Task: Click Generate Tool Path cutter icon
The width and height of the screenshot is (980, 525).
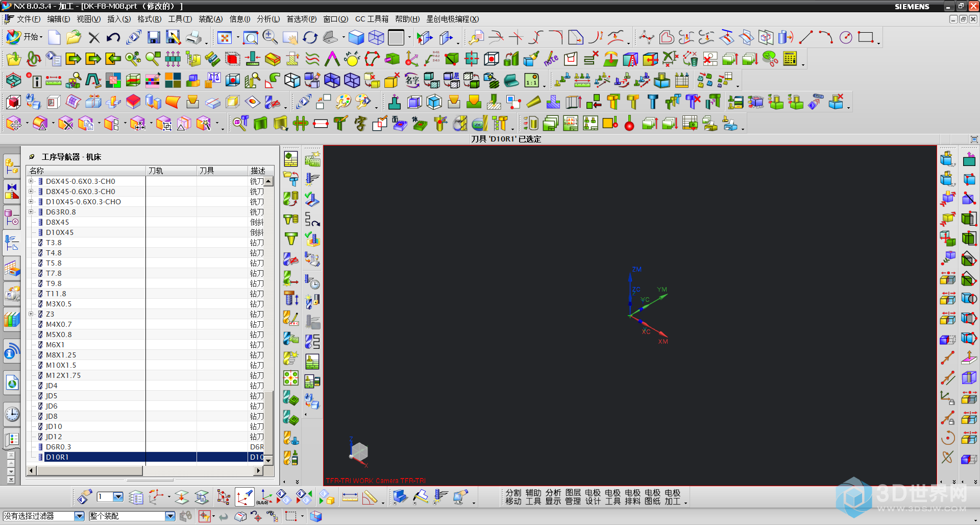Action: coord(312,179)
